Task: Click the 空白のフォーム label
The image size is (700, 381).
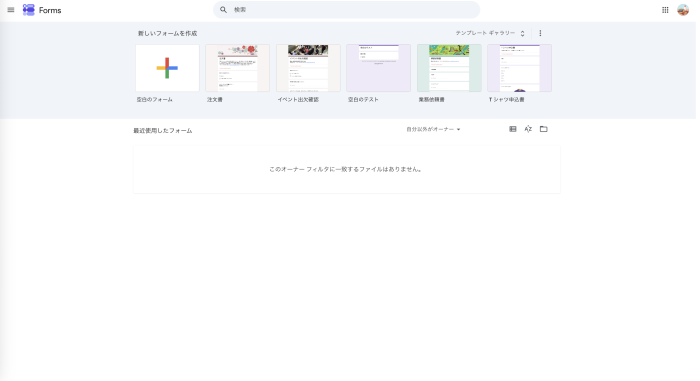Action: click(x=154, y=100)
